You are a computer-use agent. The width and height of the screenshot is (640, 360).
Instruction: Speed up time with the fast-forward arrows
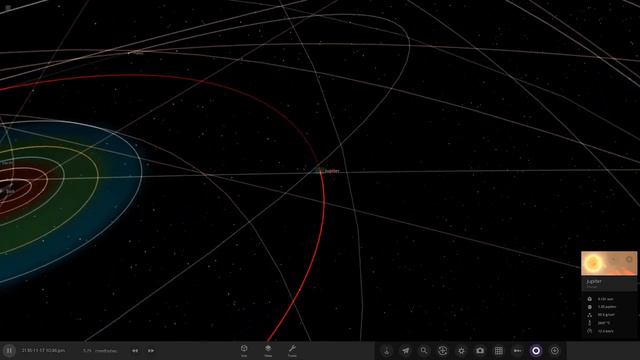click(151, 351)
